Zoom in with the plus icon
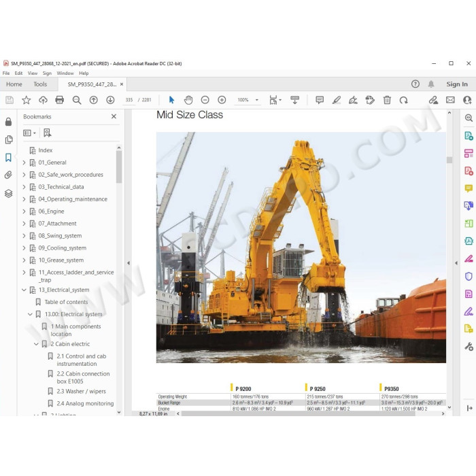The image size is (476, 476). 222,100
